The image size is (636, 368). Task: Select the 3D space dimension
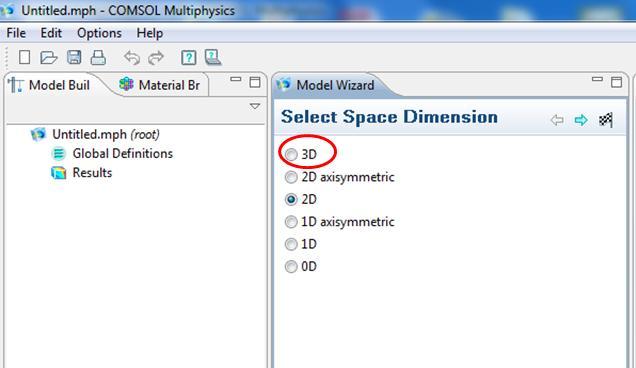point(291,155)
